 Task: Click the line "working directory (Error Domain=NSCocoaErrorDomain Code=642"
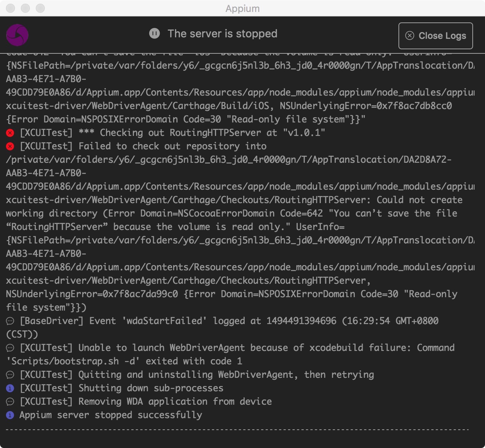pos(232,214)
